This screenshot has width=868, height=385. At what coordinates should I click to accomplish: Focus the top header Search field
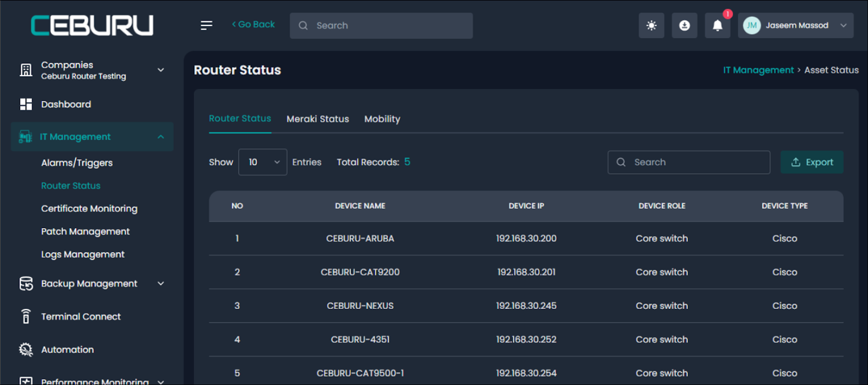pyautogui.click(x=381, y=26)
